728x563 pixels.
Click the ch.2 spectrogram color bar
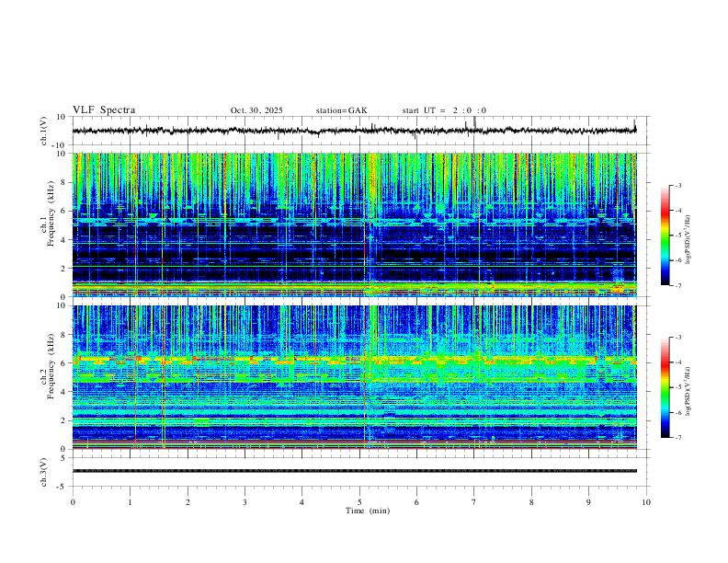(665, 387)
